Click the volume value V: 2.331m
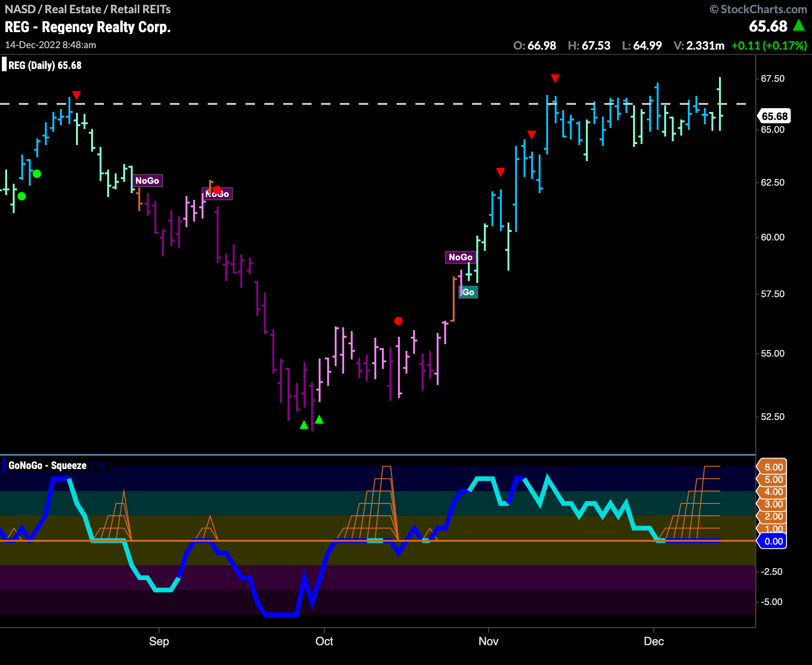 pos(699,45)
